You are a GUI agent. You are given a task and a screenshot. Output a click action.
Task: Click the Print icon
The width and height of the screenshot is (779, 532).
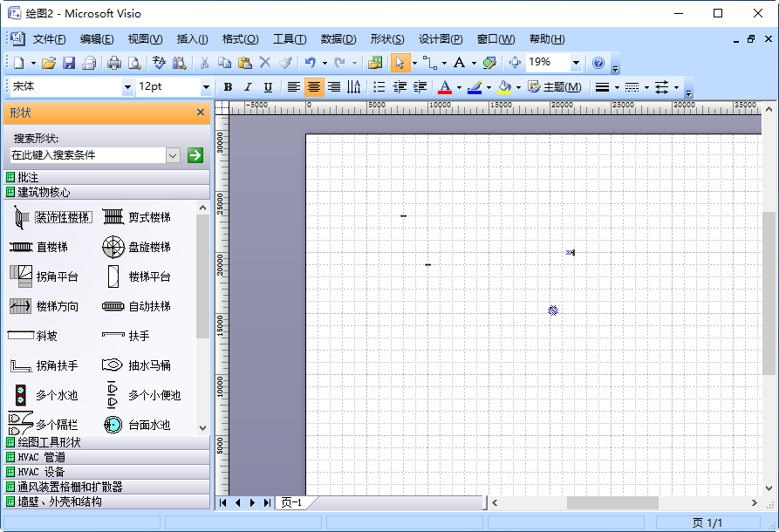(114, 63)
